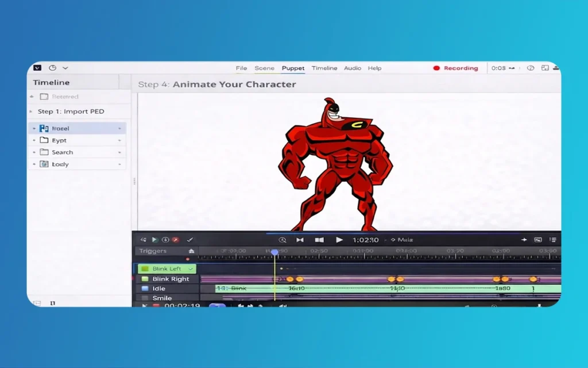This screenshot has height=368, width=588.
Task: Toggle the Idle trigger blue checkbox
Action: coord(145,289)
